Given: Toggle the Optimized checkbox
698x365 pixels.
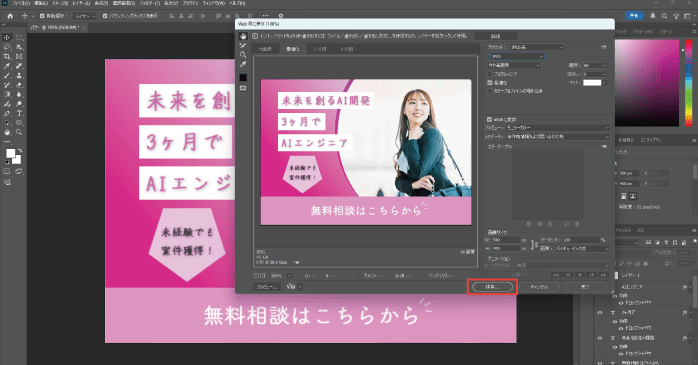Looking at the screenshot, I should 490,82.
